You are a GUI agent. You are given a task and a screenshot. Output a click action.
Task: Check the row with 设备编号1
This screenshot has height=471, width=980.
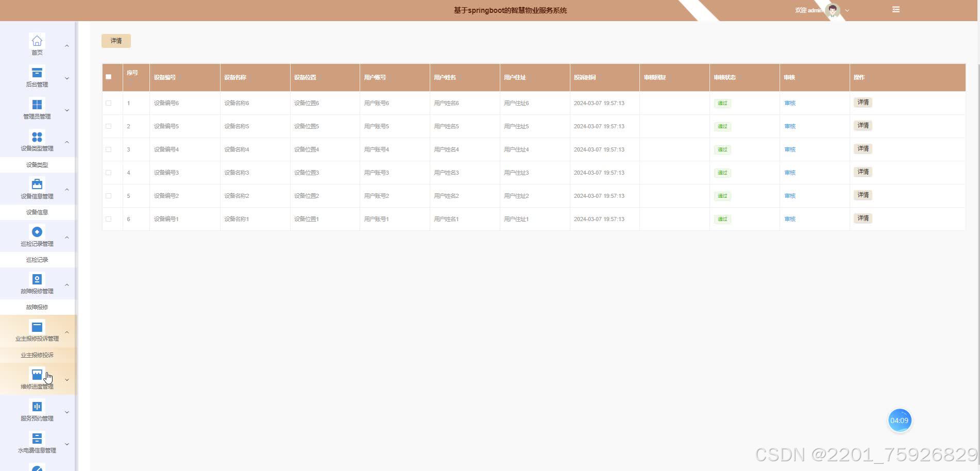click(108, 219)
